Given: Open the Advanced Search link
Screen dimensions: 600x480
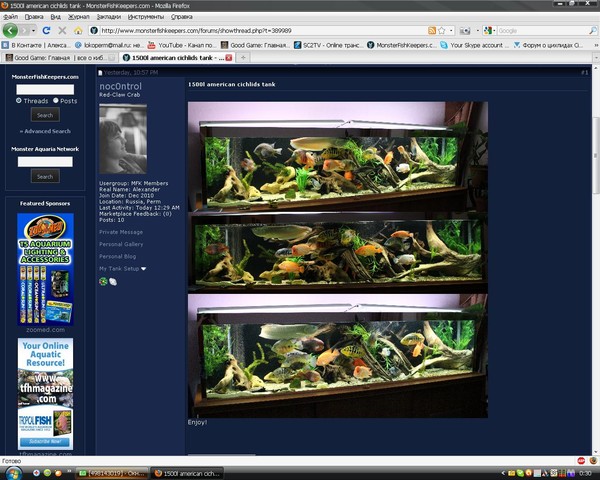Looking at the screenshot, I should point(45,131).
